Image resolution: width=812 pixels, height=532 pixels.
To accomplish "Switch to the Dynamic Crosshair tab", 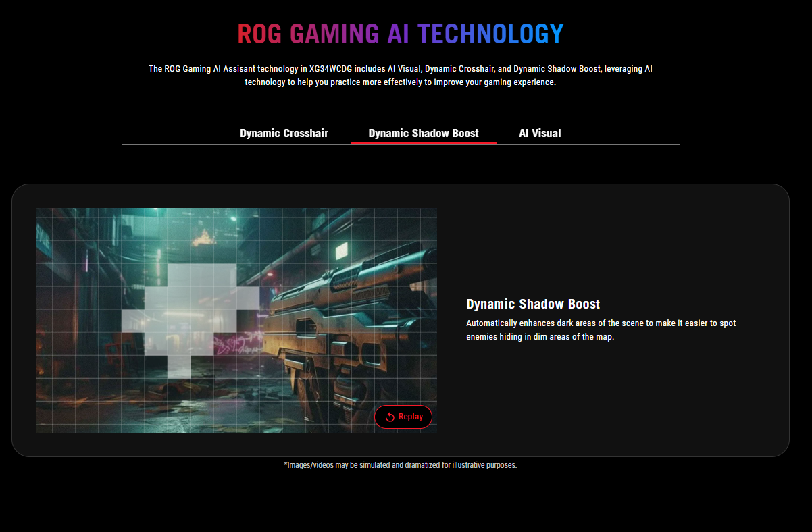I will 284,133.
